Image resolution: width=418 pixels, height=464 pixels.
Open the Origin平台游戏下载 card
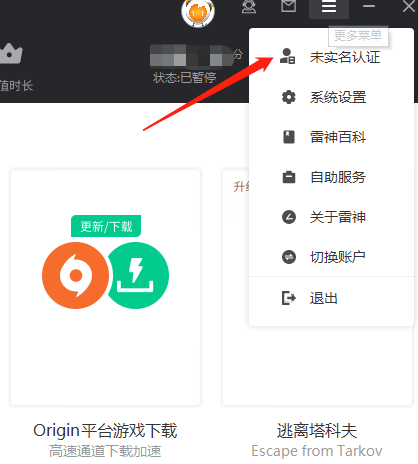point(105,287)
